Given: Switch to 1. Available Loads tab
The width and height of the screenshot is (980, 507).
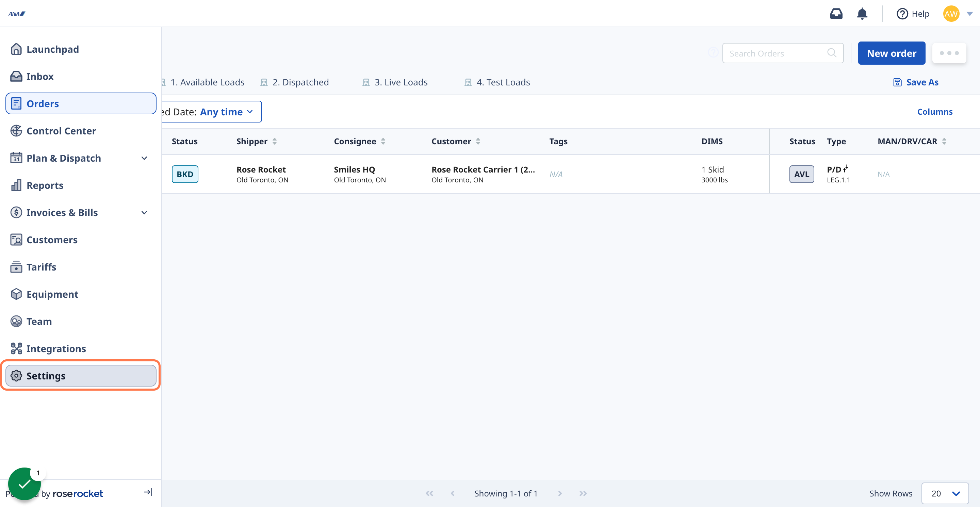Looking at the screenshot, I should point(207,82).
